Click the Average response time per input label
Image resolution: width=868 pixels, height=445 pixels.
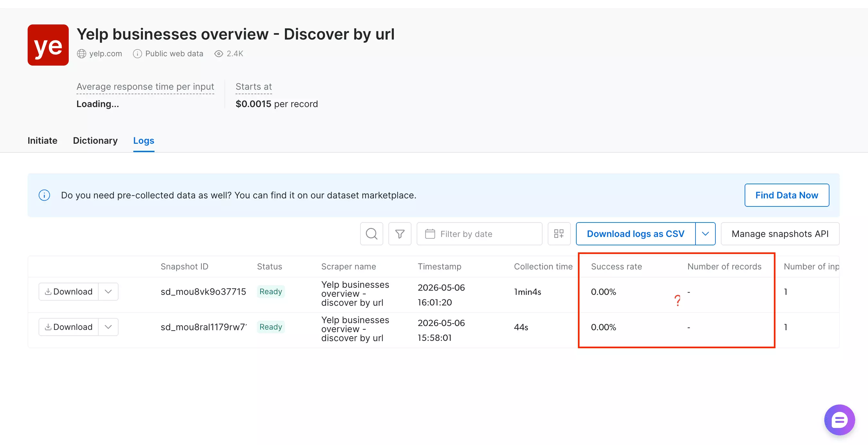tap(145, 87)
